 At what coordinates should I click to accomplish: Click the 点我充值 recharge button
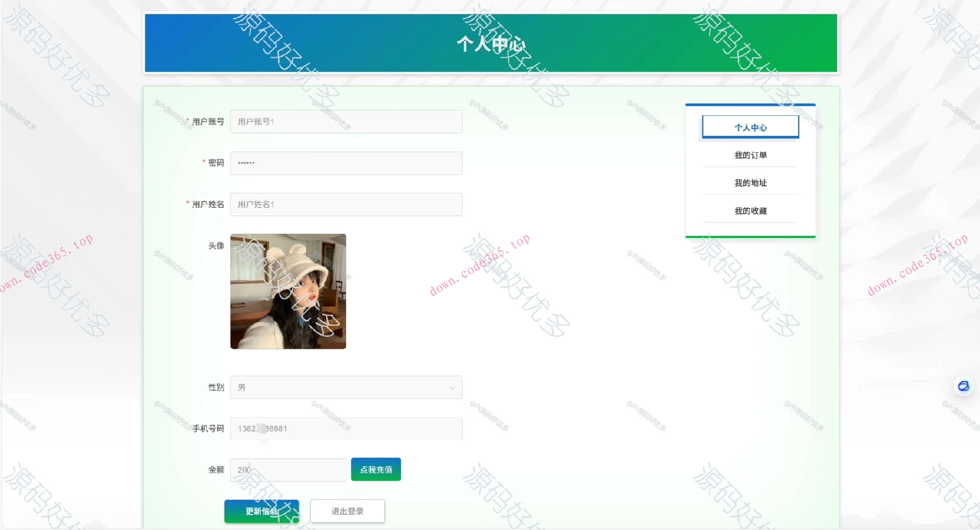pos(376,469)
